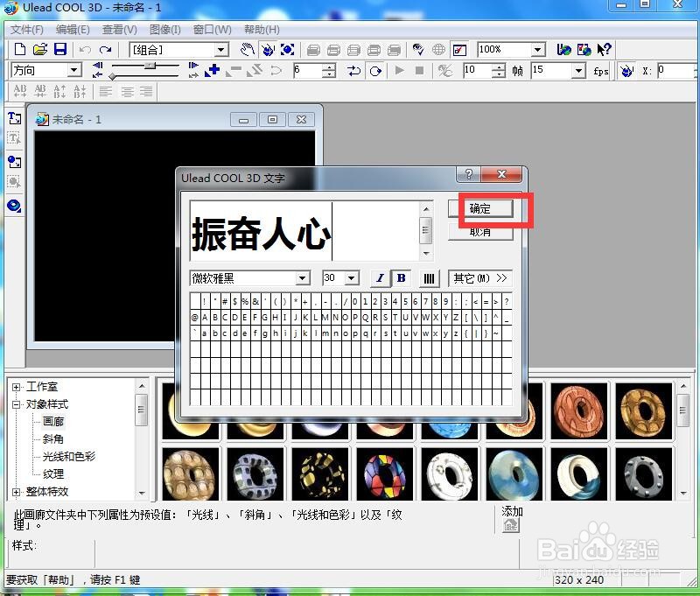Click the current frame number field showing 6
The width and height of the screenshot is (700, 596).
[x=309, y=71]
